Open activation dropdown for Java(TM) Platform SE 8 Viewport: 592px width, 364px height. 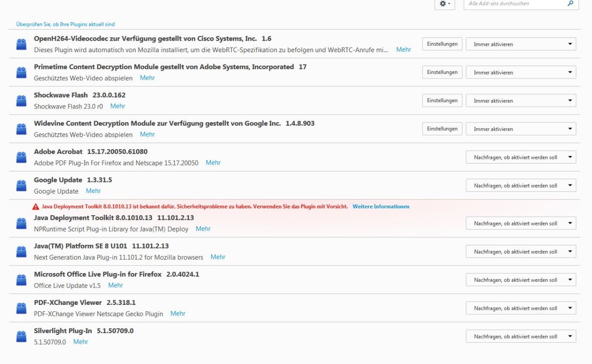click(521, 252)
